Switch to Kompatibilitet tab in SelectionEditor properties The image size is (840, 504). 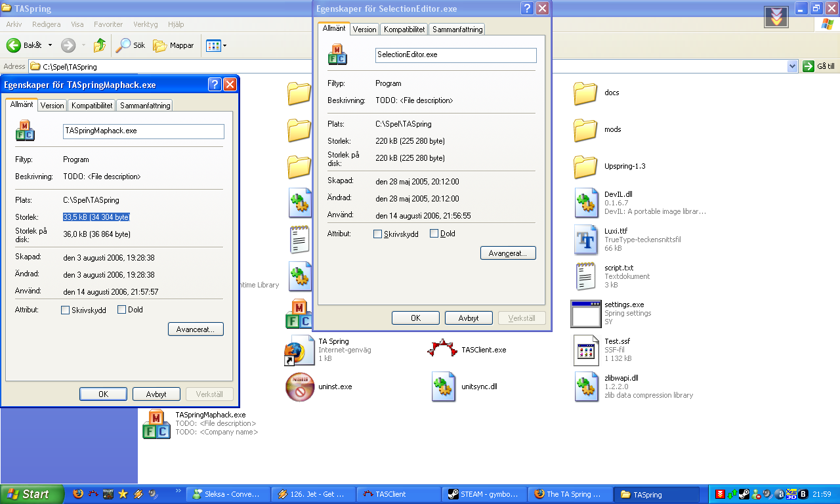click(405, 30)
